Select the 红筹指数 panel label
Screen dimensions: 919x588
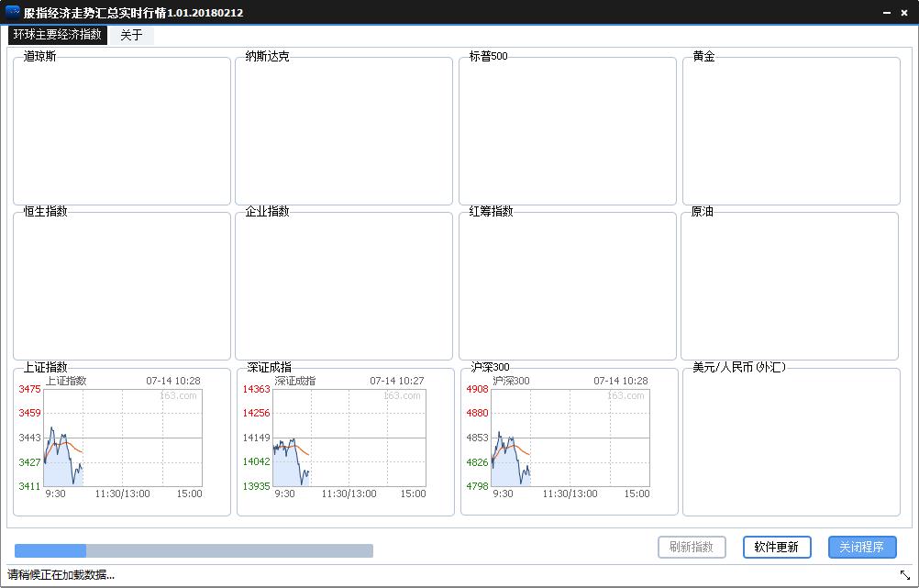coord(492,211)
